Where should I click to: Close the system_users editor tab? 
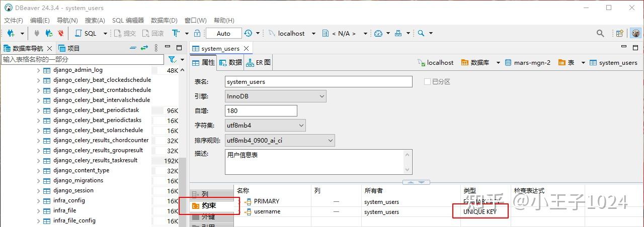tap(247, 49)
